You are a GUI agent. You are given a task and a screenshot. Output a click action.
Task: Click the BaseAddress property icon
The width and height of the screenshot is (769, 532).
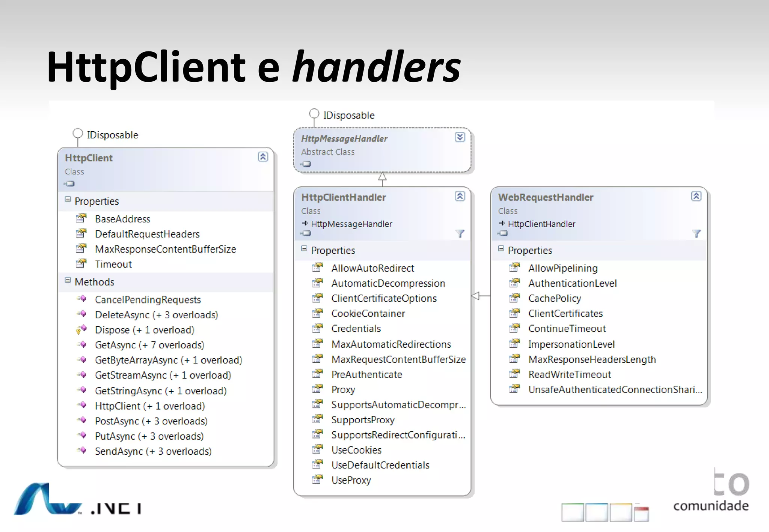click(x=81, y=218)
